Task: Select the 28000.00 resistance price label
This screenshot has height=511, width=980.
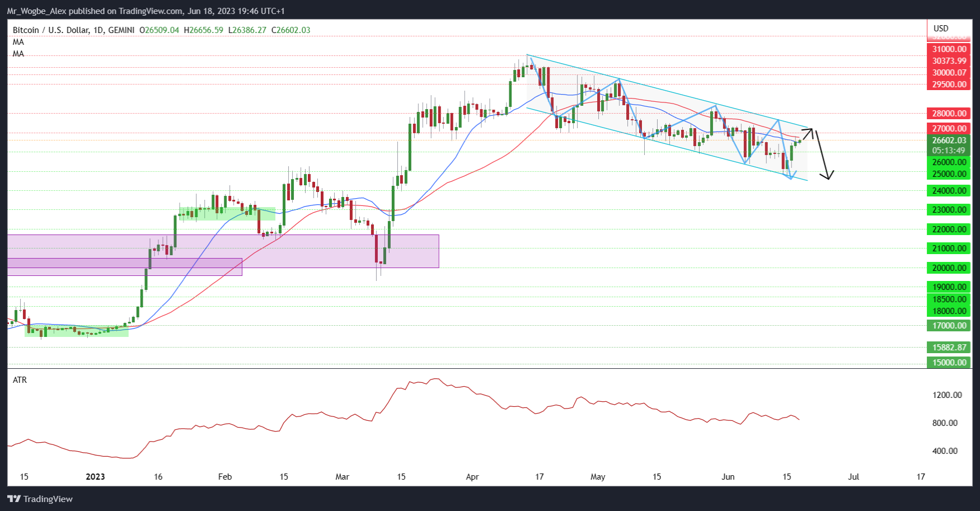Action: [x=949, y=114]
